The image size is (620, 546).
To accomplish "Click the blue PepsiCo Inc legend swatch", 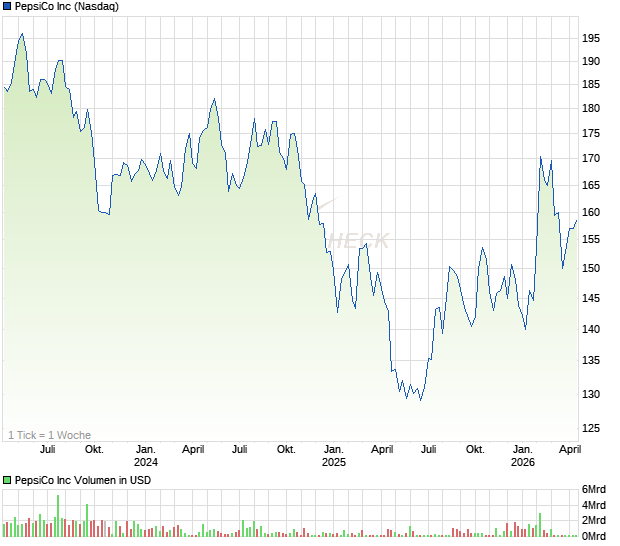I will tap(7, 6).
